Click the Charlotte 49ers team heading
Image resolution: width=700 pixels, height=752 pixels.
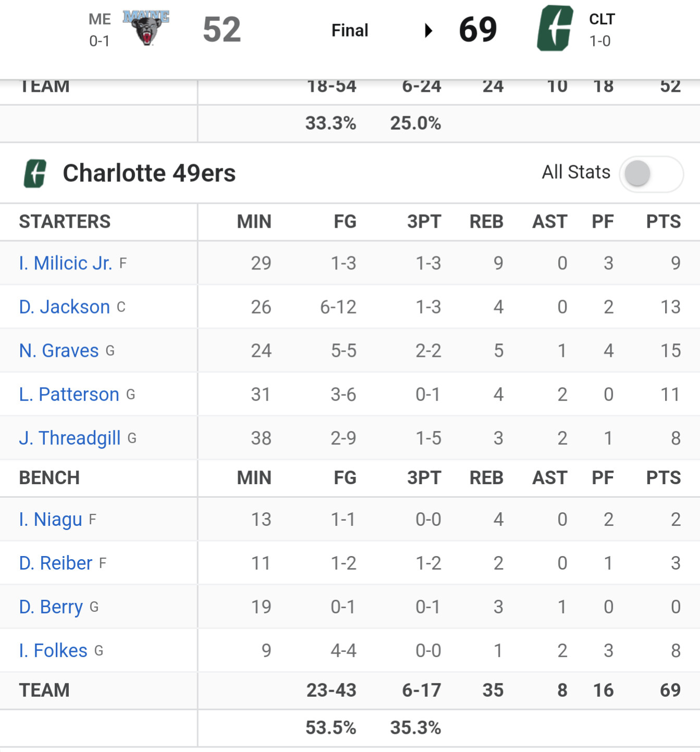149,173
